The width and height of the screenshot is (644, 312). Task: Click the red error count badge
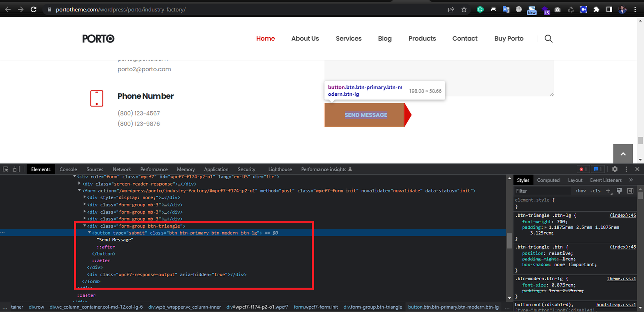(583, 169)
